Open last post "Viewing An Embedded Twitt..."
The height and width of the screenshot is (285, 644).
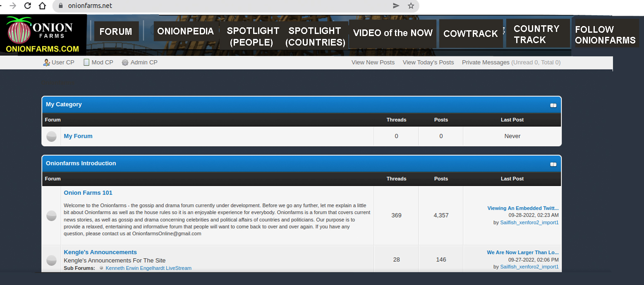click(523, 208)
